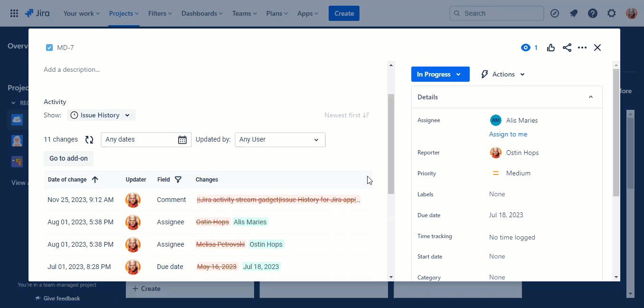Click the MD-7 issue key link
This screenshot has width=644, height=308.
66,48
